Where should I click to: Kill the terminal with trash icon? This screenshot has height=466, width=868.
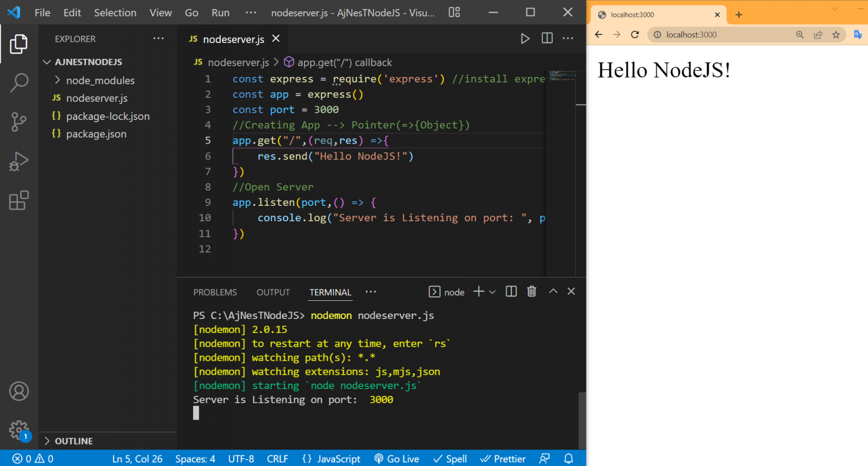[532, 291]
